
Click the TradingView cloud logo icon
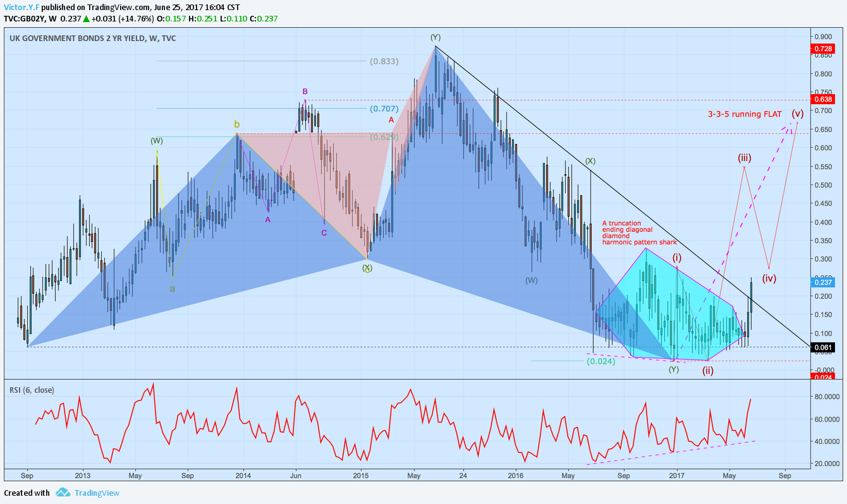click(x=63, y=493)
